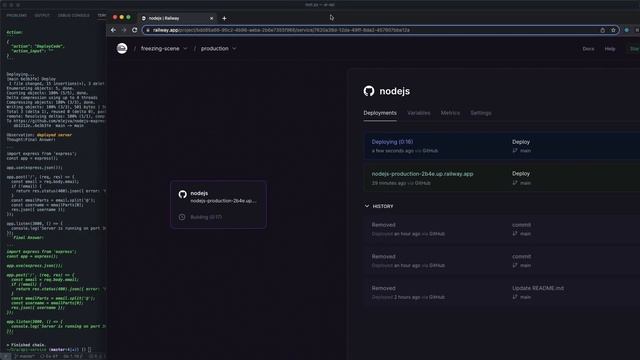
Task: Switch to the Metrics tab
Action: coord(450,113)
